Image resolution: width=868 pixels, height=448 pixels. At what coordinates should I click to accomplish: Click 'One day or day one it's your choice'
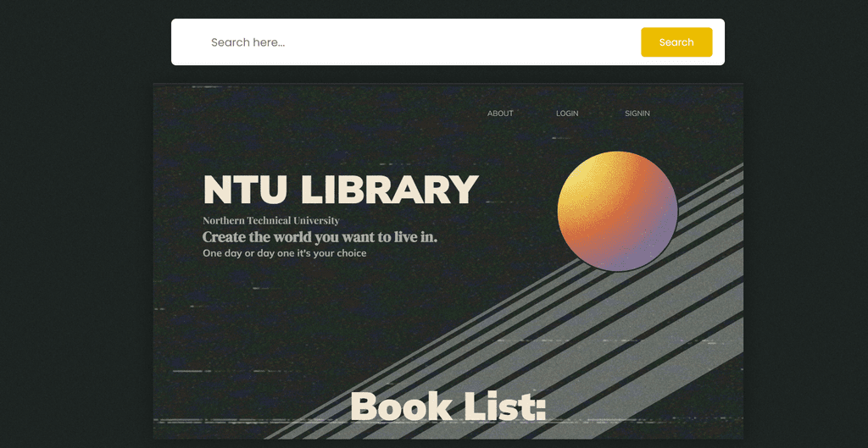tap(285, 253)
